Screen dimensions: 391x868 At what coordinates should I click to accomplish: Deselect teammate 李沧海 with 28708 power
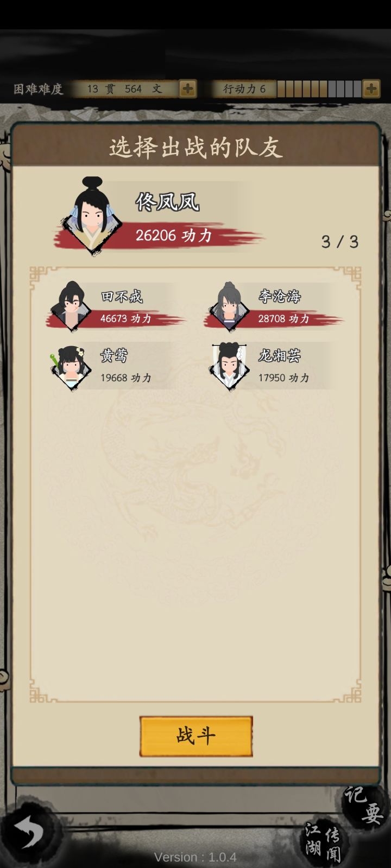[x=273, y=307]
